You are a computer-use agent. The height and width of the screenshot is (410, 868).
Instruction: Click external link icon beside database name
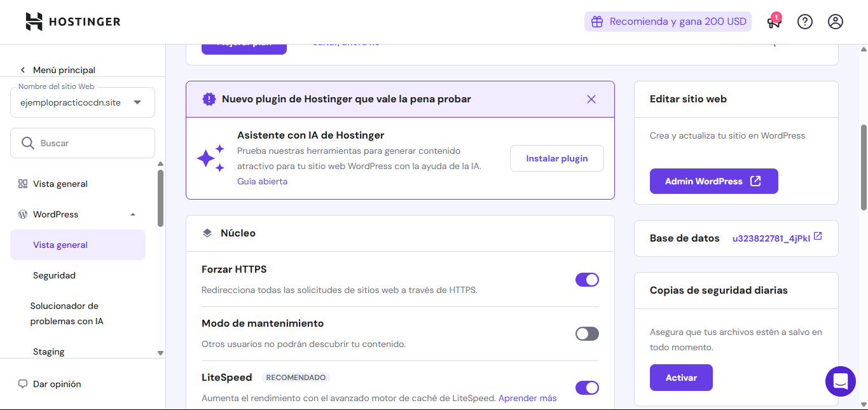click(x=818, y=236)
